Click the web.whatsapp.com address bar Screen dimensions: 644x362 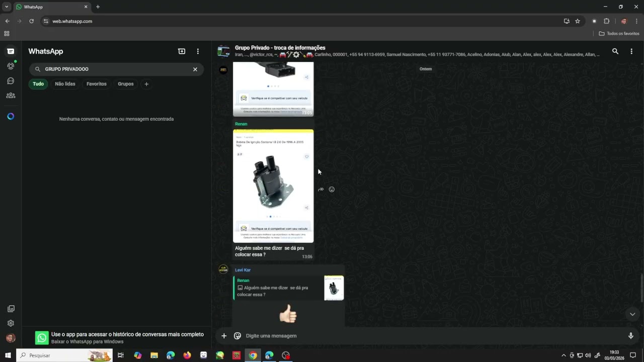(x=302, y=21)
